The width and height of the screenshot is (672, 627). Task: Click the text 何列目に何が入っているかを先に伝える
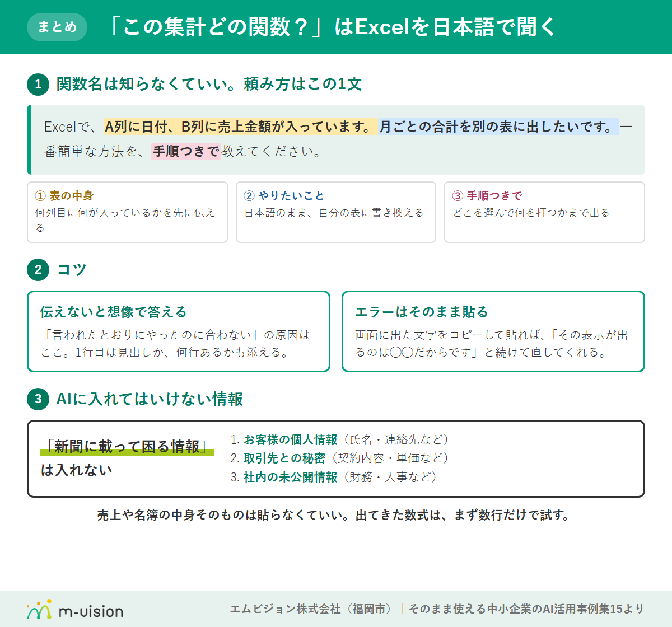[x=125, y=220]
